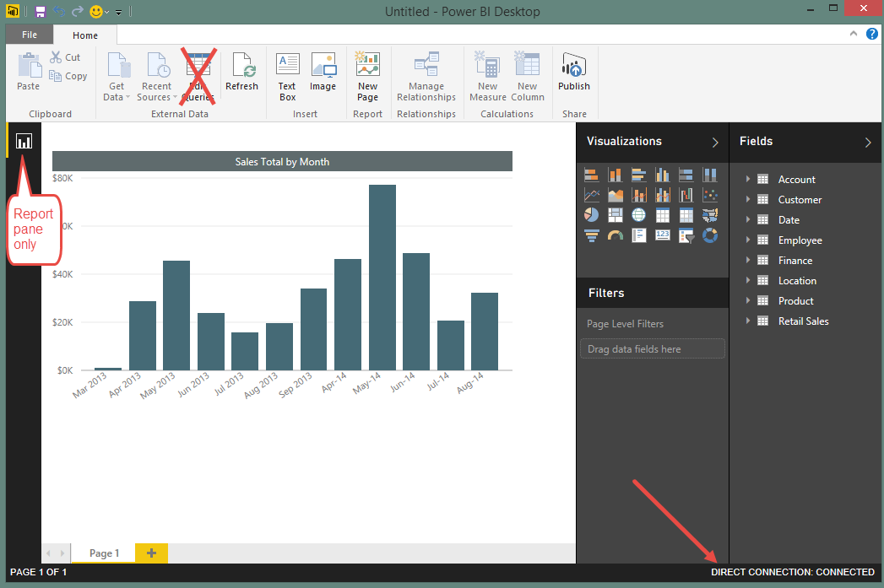Collapse the ribbon using the caret
The height and width of the screenshot is (588, 884).
point(854,34)
